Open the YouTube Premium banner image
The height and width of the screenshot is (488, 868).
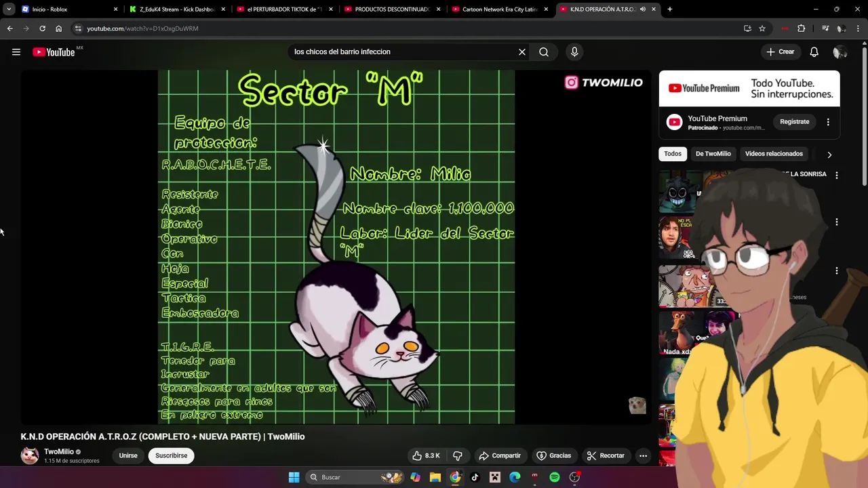click(x=749, y=89)
